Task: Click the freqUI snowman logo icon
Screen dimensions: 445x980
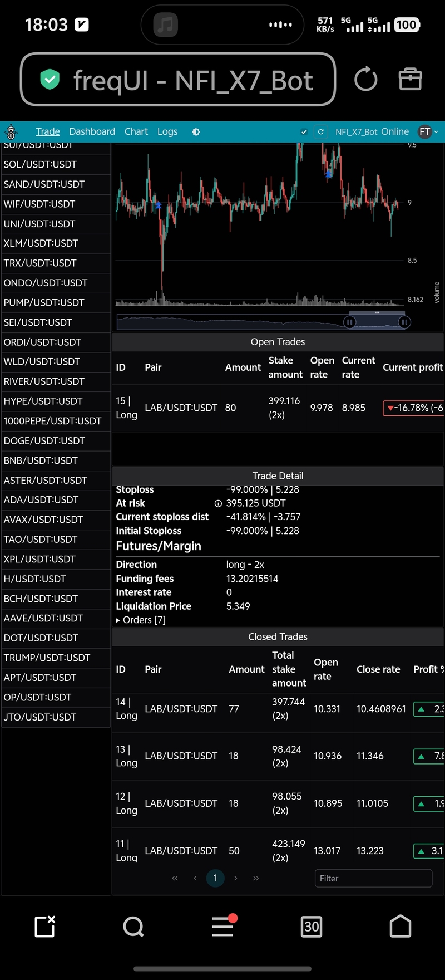Action: click(x=11, y=132)
